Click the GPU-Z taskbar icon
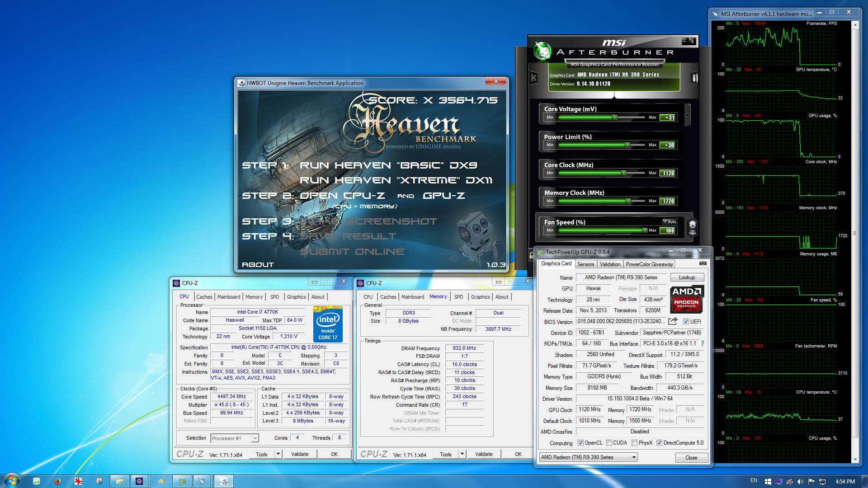This screenshot has height=488, width=868. (182, 481)
